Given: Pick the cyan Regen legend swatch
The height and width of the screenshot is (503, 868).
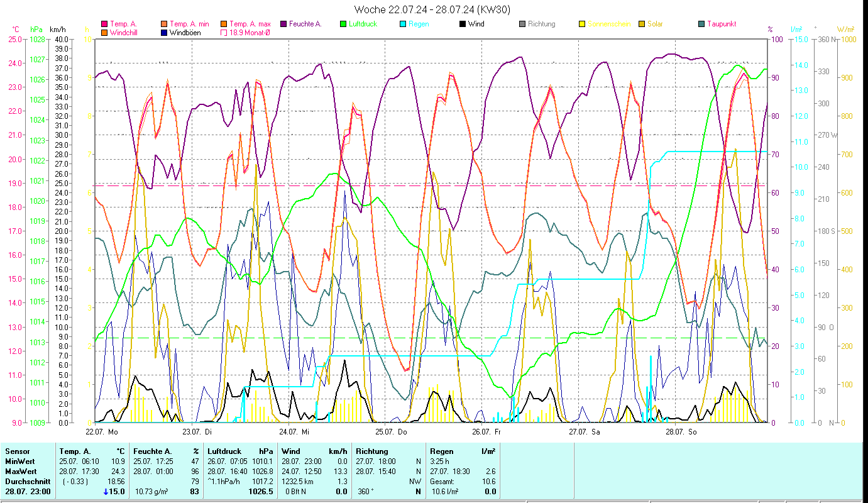Looking at the screenshot, I should [x=402, y=24].
